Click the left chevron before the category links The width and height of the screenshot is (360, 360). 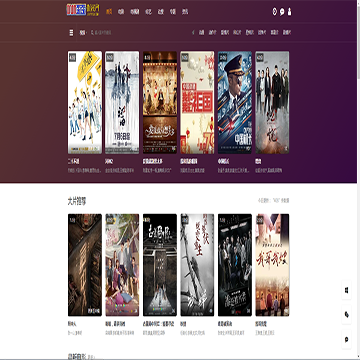[193, 32]
